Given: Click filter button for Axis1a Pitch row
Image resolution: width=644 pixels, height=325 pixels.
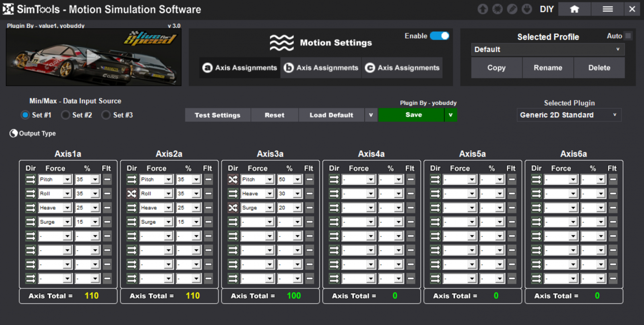Looking at the screenshot, I should [107, 180].
